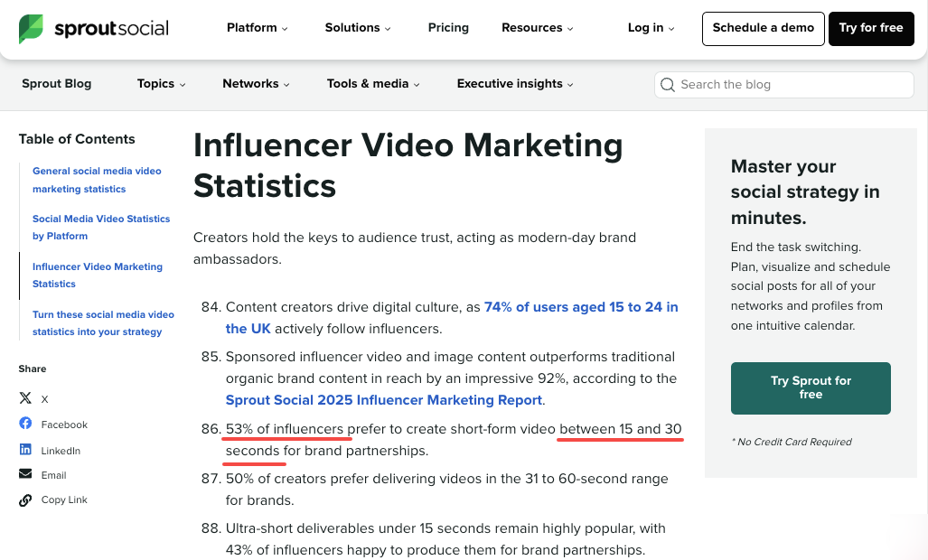Viewport: 928px width, 560px height.
Task: Click the Copy Link text
Action: (x=64, y=499)
